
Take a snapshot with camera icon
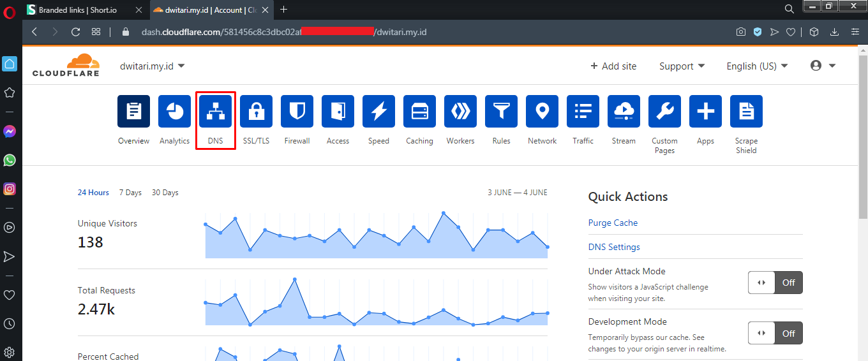coord(741,32)
